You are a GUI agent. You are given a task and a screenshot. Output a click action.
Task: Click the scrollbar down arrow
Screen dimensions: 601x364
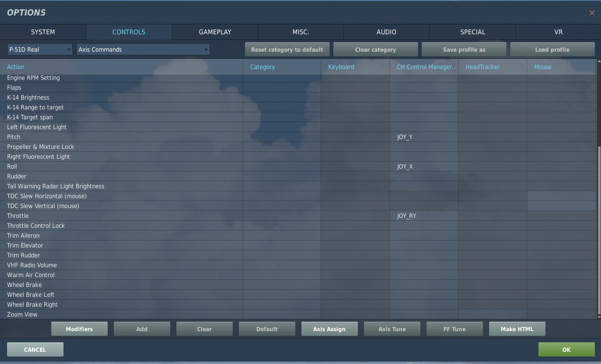(599, 317)
